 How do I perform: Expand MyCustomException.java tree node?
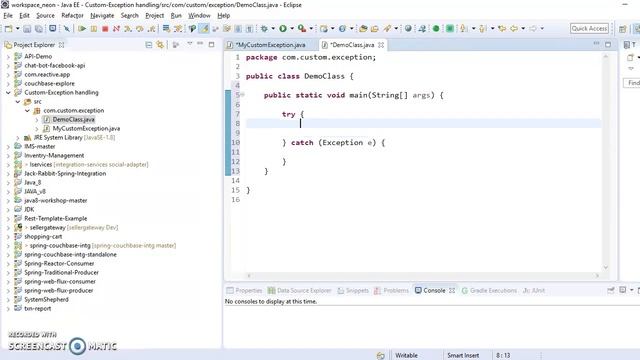(37, 129)
